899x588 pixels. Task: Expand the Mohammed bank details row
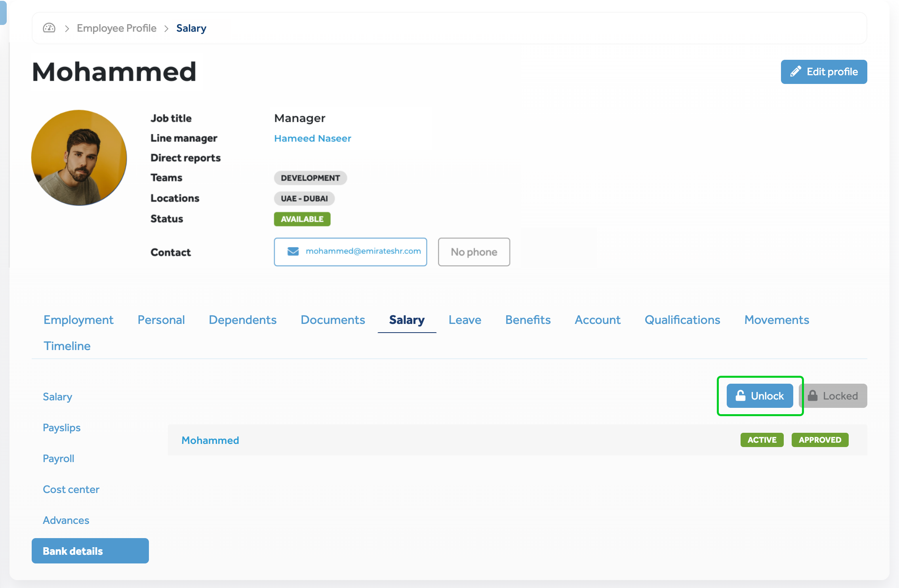click(x=210, y=440)
